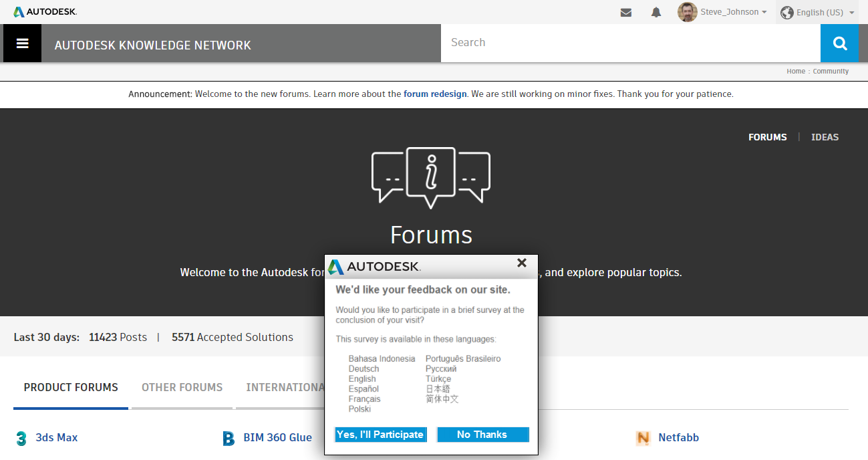The width and height of the screenshot is (868, 460).
Task: Click 'Deutsch' in survey language list
Action: tap(364, 369)
